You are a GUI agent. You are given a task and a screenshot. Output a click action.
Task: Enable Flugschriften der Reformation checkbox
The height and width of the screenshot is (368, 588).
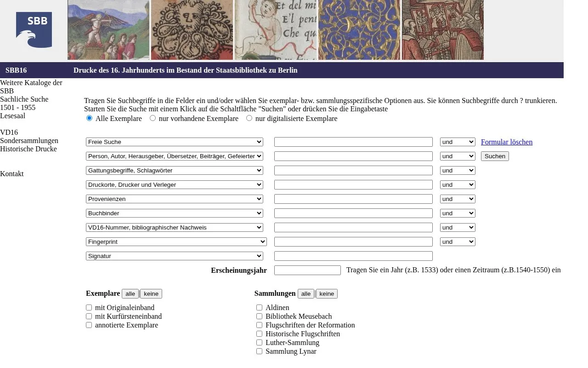click(260, 325)
